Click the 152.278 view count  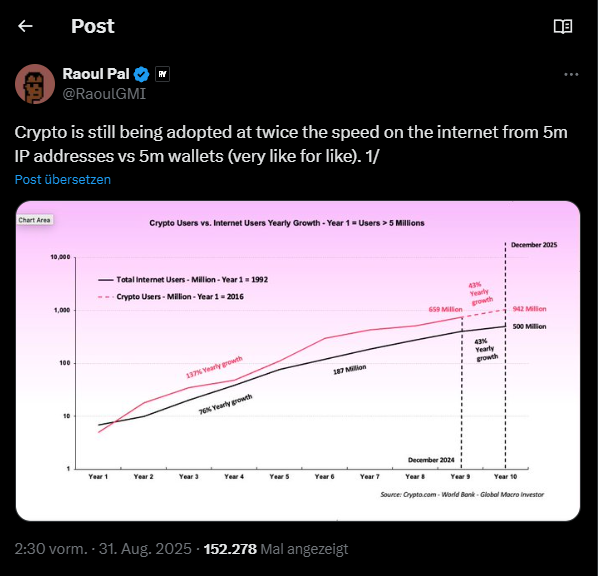230,549
